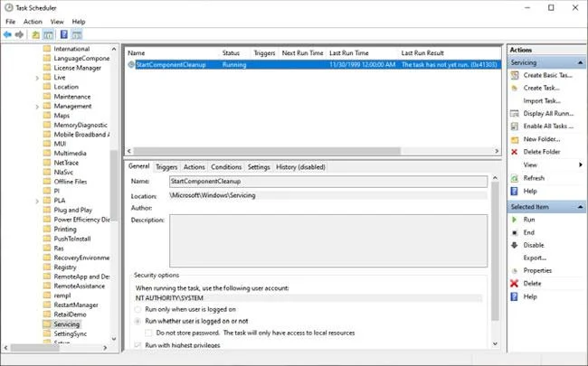Expand the PLA folder node
This screenshot has height=366, width=588.
click(x=37, y=202)
